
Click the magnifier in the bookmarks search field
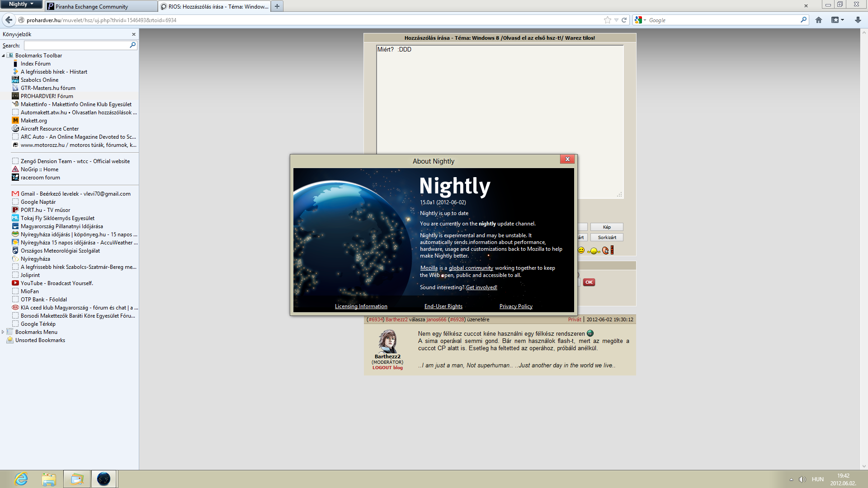[132, 45]
